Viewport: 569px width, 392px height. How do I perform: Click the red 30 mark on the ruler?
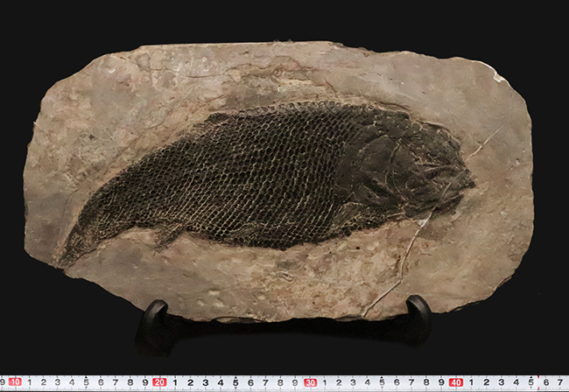pos(310,382)
